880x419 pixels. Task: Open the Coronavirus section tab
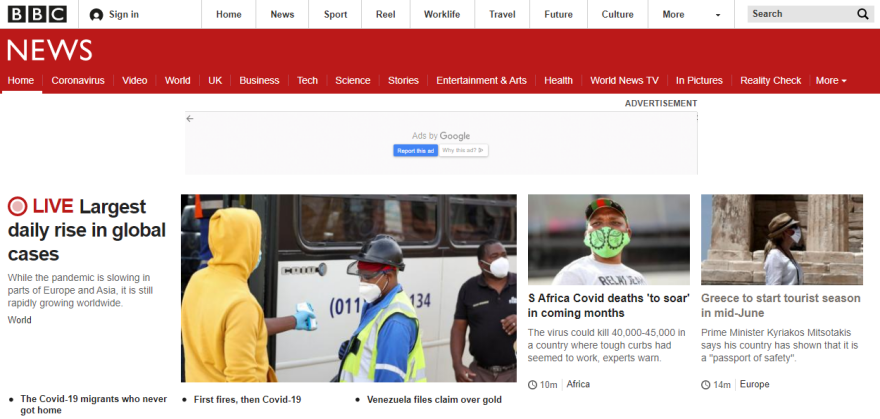[x=78, y=81]
